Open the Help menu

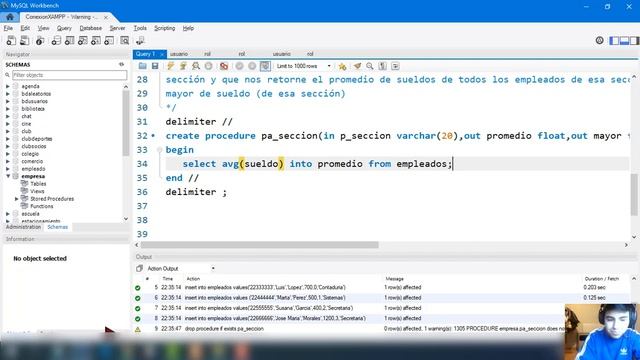coord(188,28)
